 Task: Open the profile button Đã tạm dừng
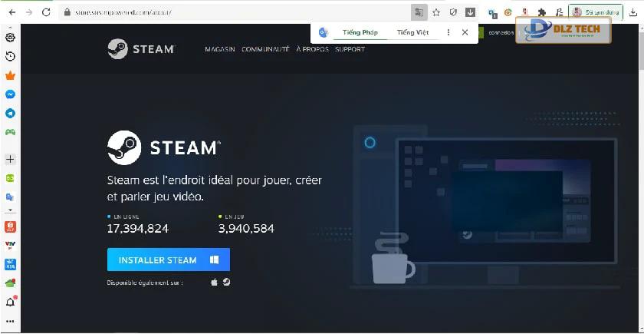tap(596, 12)
